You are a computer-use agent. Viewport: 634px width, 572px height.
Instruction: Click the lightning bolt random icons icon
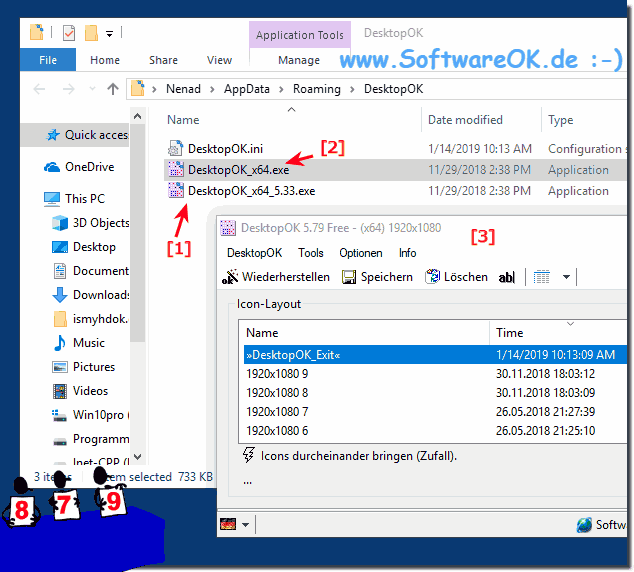pos(248,455)
